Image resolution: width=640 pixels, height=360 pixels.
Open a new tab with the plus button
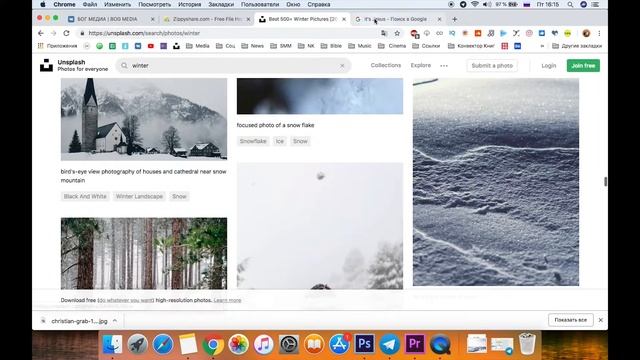(x=455, y=19)
